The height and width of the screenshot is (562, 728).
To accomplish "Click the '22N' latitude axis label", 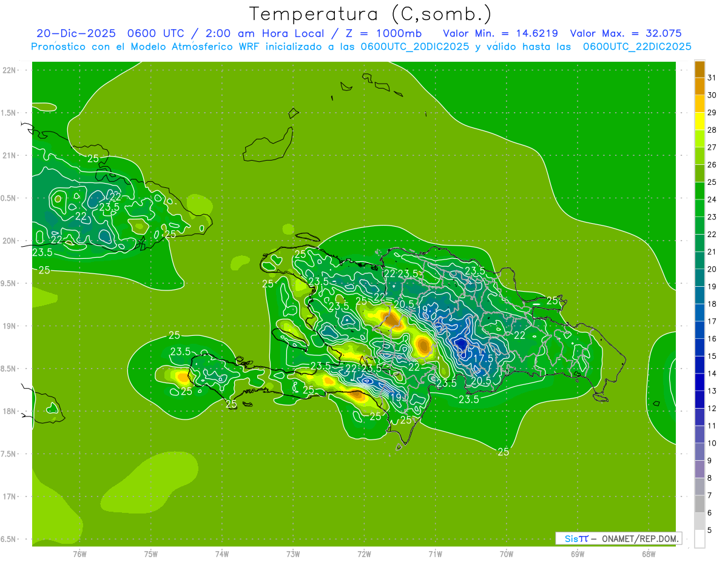I will click(x=10, y=70).
